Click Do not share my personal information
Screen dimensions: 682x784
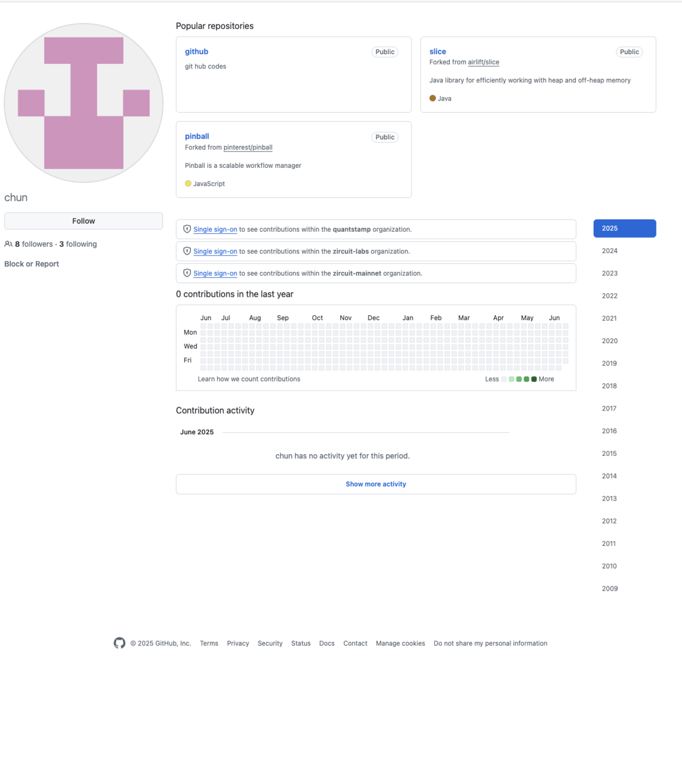tap(490, 643)
